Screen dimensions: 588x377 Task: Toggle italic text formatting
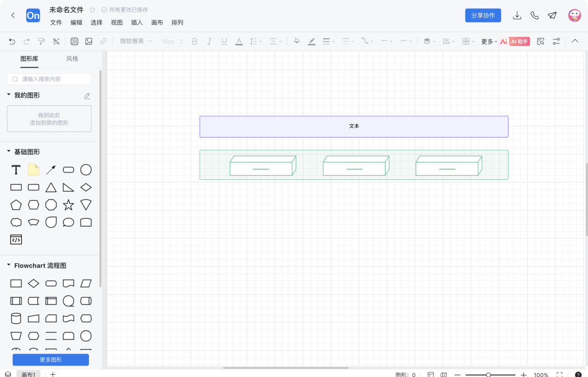click(209, 41)
